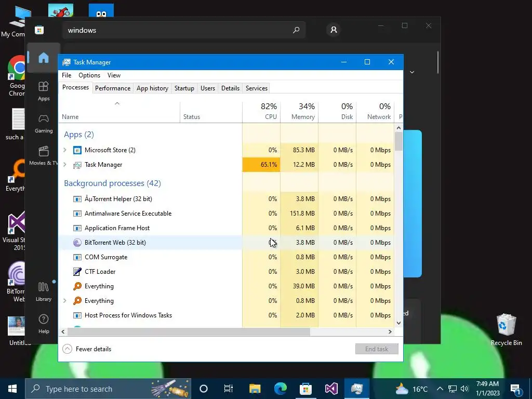Open Gaming section in Microsoft Store sidebar
This screenshot has height=399, width=532.
tap(44, 123)
